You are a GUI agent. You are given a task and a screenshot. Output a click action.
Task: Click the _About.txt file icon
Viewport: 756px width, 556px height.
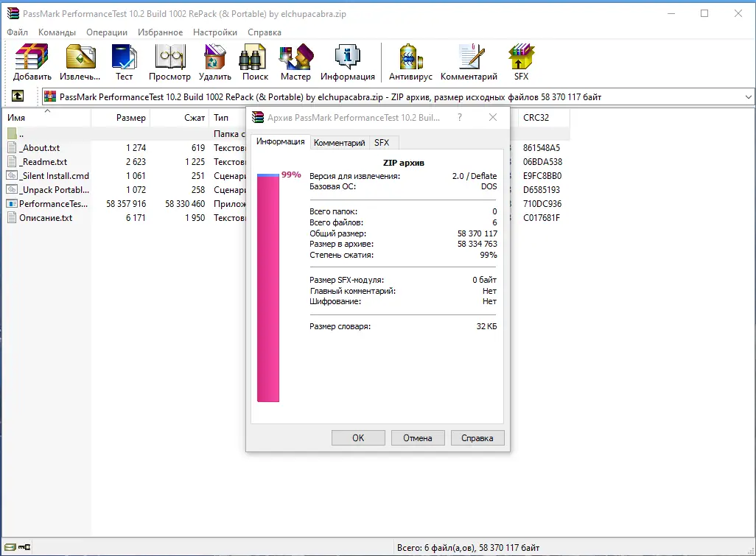(12, 148)
